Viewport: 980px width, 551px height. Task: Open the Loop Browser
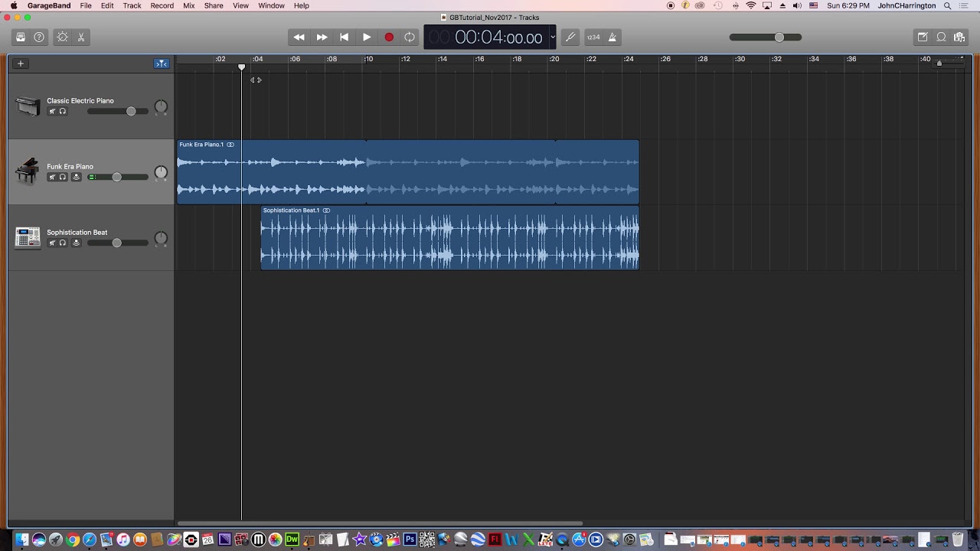[941, 37]
